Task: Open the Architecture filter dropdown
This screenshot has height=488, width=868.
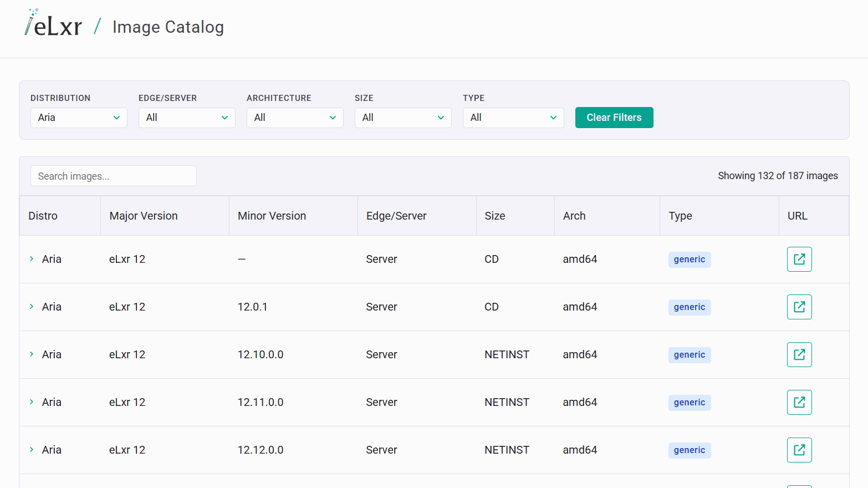Action: tap(295, 118)
